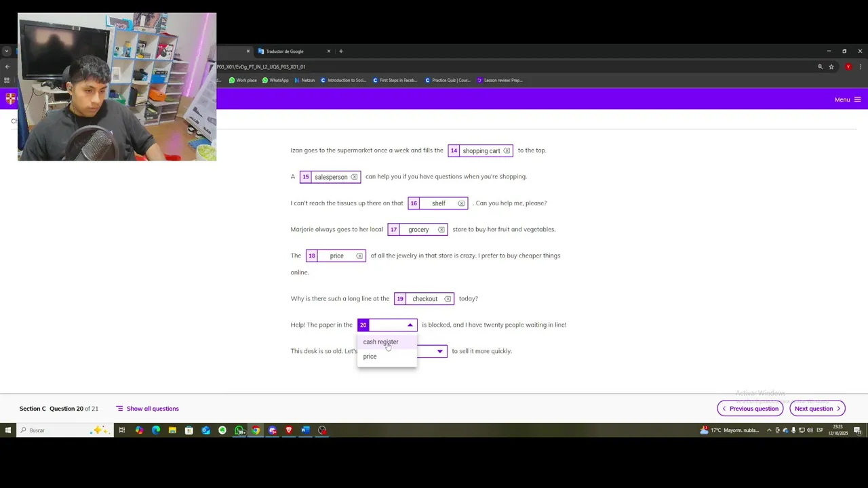
Task: Go to Next question
Action: pos(817,409)
